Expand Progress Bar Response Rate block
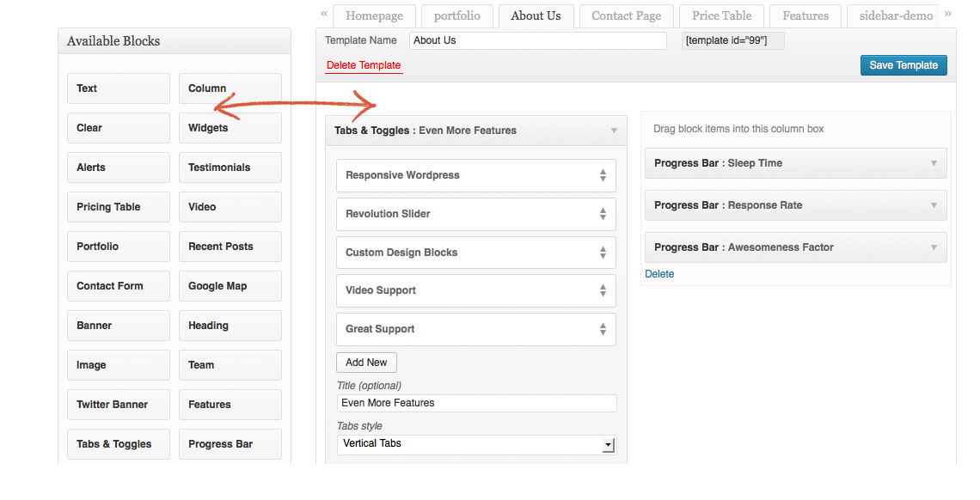This screenshot has width=980, height=500. point(934,205)
